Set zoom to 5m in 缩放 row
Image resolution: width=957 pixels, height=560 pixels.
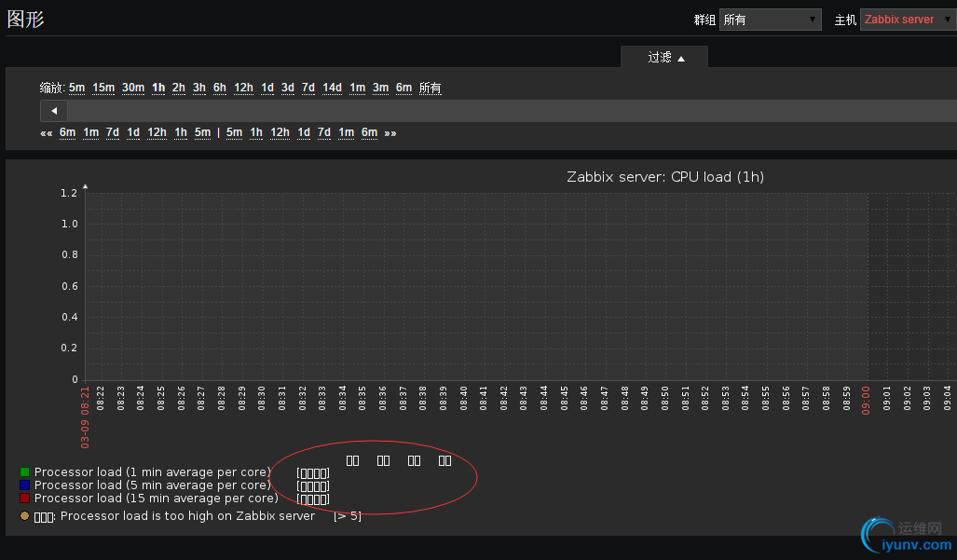coord(77,88)
